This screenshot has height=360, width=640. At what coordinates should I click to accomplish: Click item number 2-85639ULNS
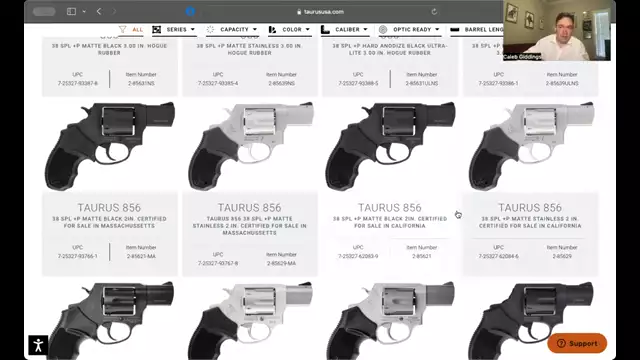562,83
